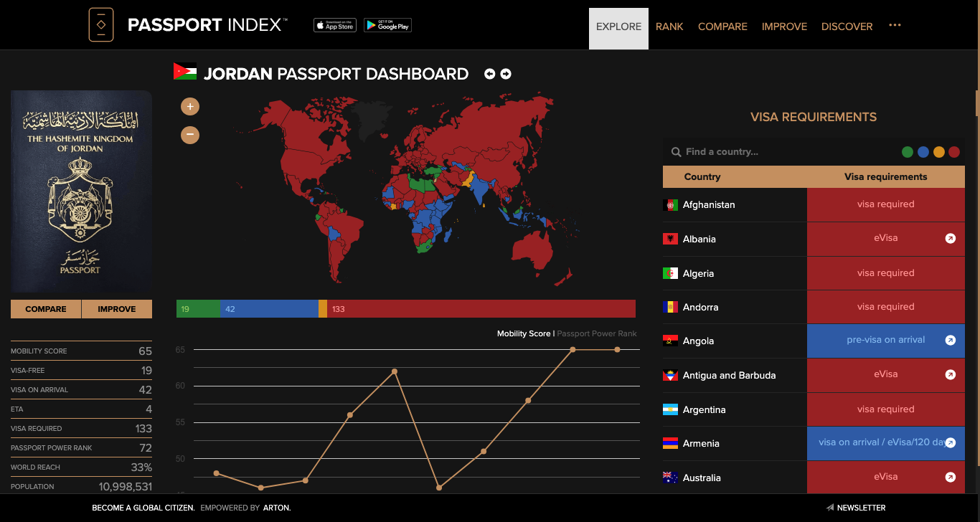Click PASSPORT INDEX title text
Screen dimensions: 980x522
207,25
